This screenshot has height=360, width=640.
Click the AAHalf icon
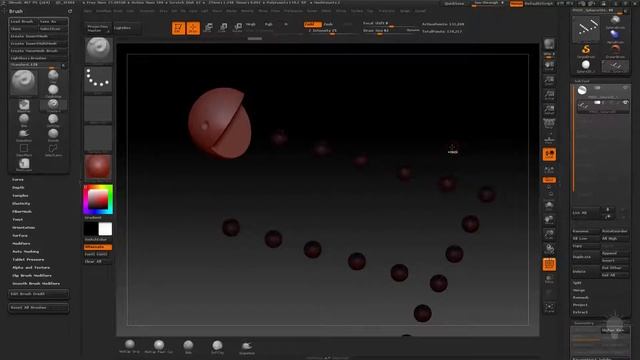(x=549, y=111)
